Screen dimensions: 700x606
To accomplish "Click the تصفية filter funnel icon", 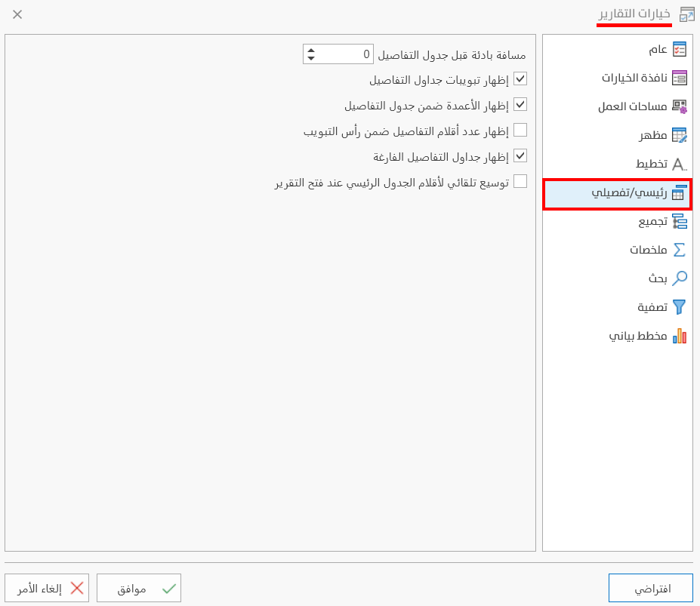I will point(680,306).
